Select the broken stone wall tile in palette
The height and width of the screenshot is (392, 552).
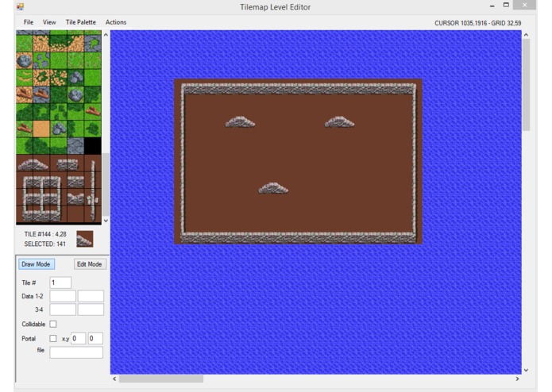(x=75, y=198)
